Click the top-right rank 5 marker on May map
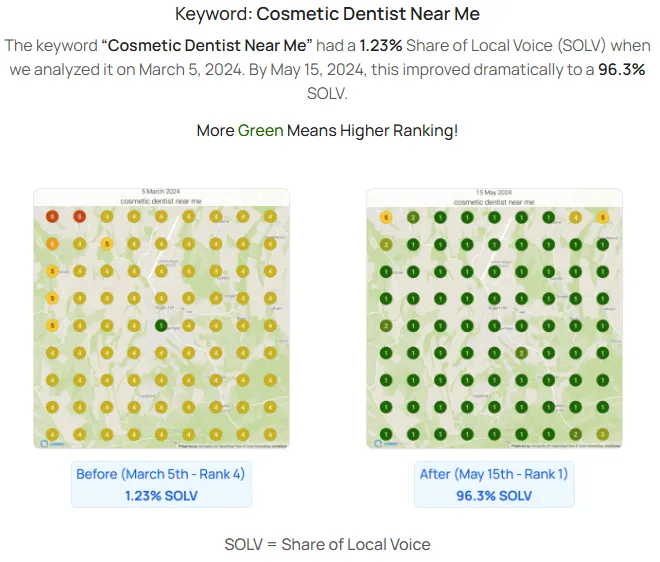This screenshot has width=660, height=562. tap(602, 217)
